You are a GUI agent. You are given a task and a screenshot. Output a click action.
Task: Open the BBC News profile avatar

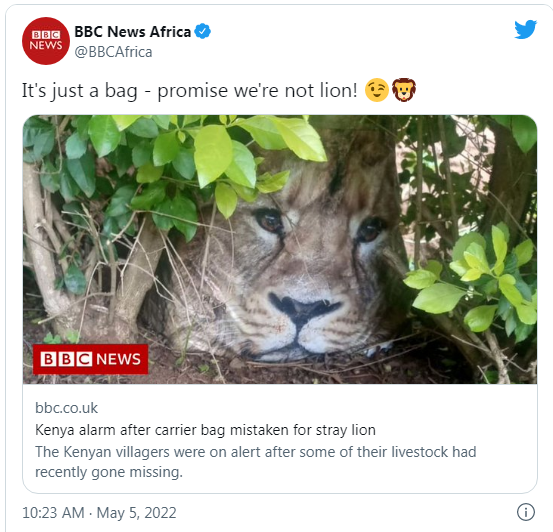(46, 41)
